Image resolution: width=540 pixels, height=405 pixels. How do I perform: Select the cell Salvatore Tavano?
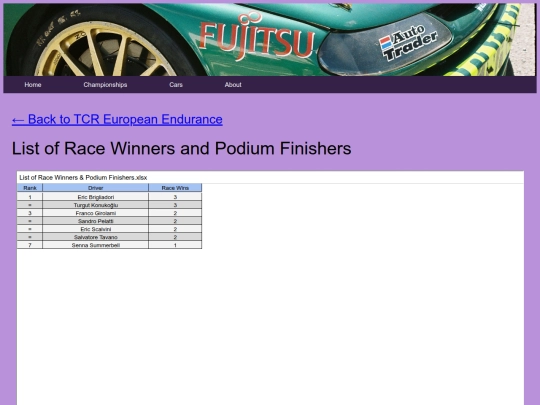(x=96, y=237)
